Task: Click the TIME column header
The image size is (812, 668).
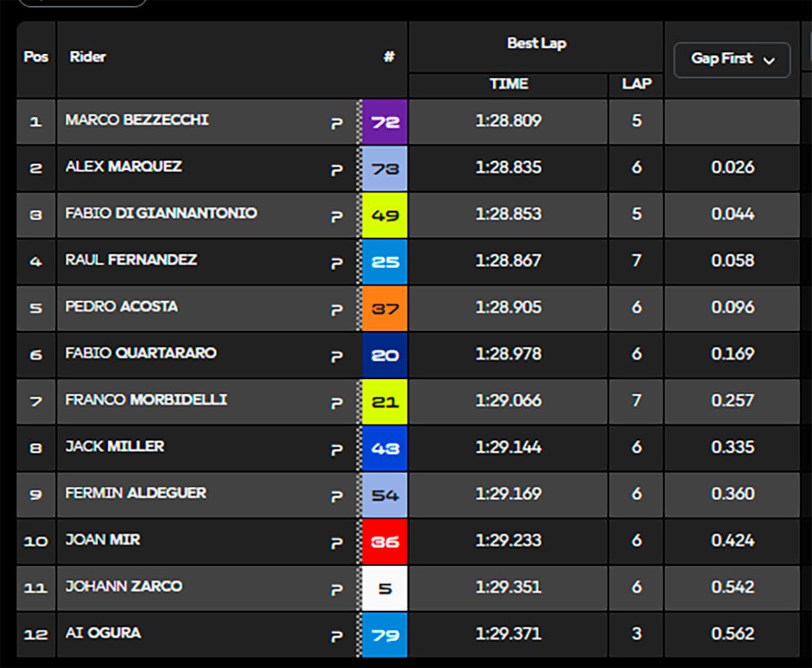Action: click(x=508, y=85)
